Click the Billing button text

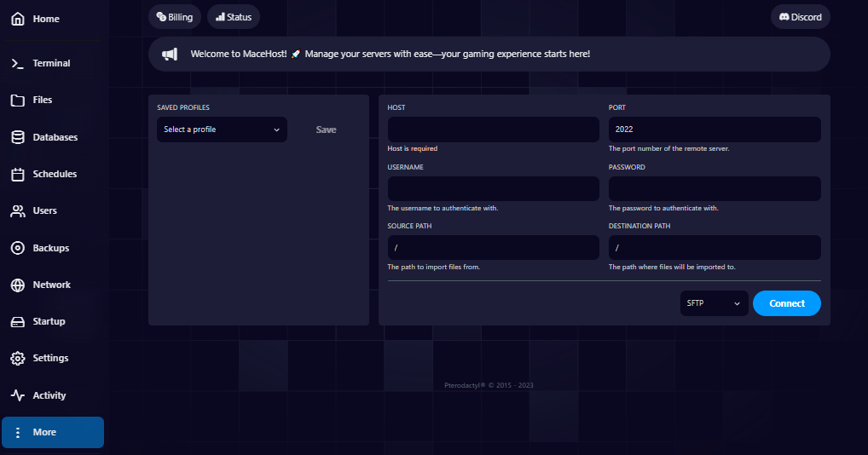181,17
